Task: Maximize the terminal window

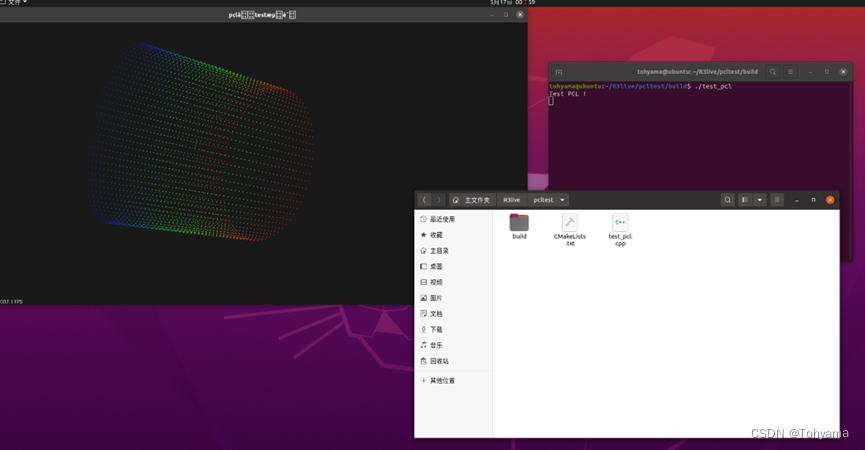Action: click(826, 72)
